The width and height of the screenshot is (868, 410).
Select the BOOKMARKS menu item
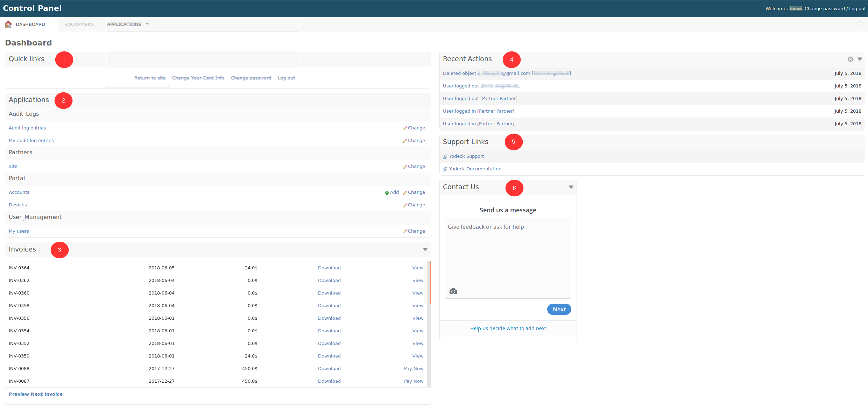[78, 24]
